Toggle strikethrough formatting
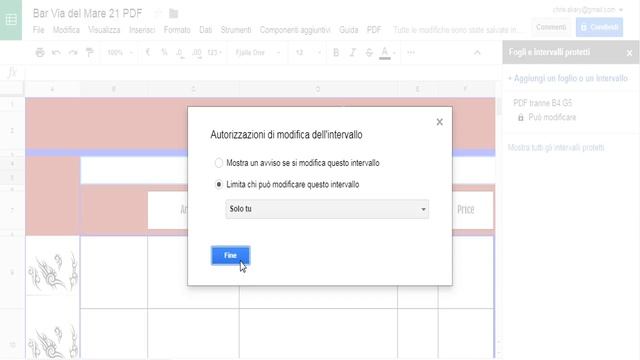The width and height of the screenshot is (640, 360). point(369,53)
